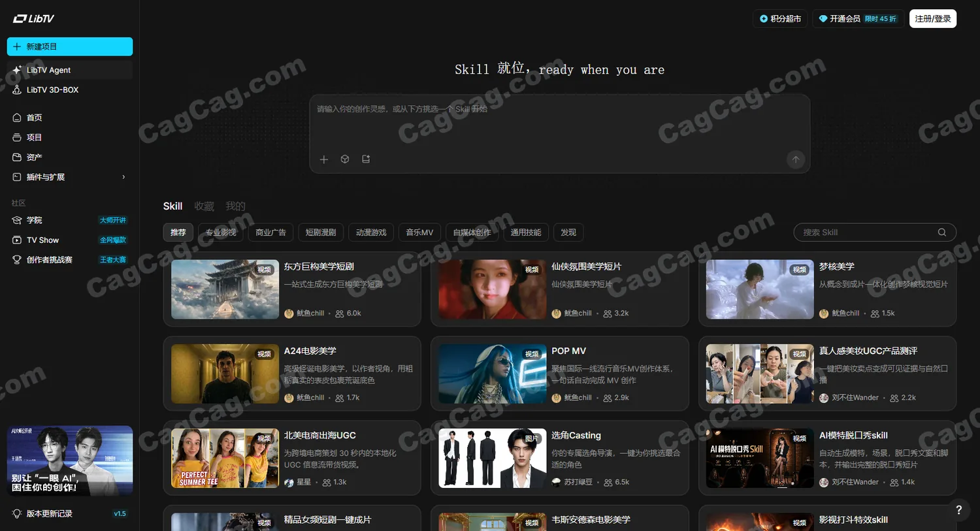980x531 pixels.
Task: Click the send arrow button in prompt box
Action: [795, 159]
